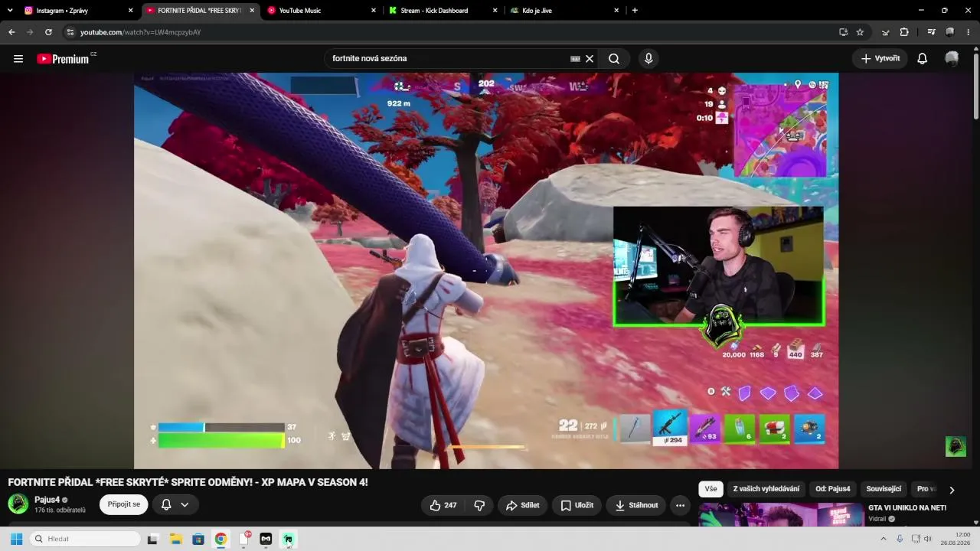This screenshot has height=551, width=980.
Task: Open Task View on the taskbar
Action: 152,539
